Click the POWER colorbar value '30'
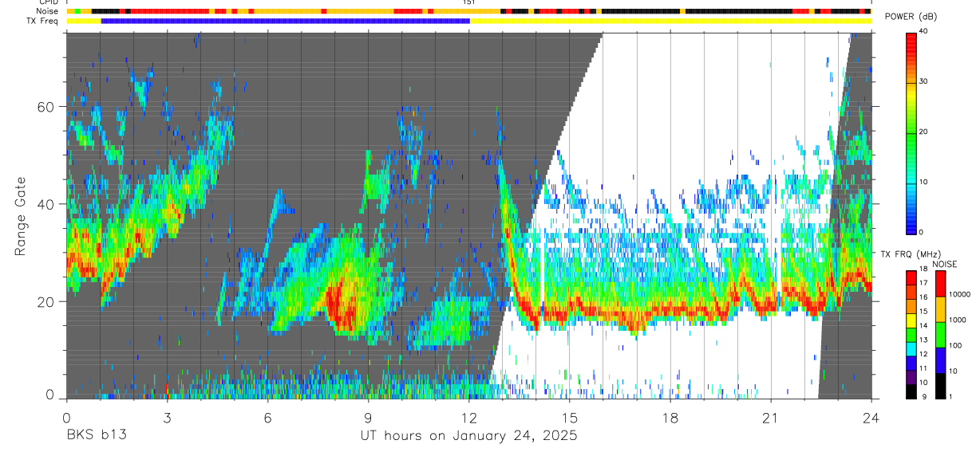Image resolution: width=980 pixels, height=452 pixels. coord(923,82)
